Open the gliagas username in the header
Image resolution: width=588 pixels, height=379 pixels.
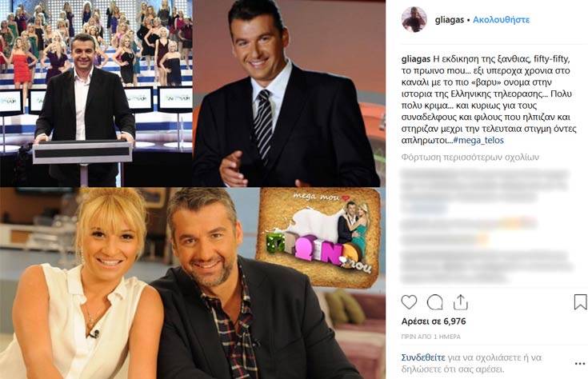click(450, 19)
